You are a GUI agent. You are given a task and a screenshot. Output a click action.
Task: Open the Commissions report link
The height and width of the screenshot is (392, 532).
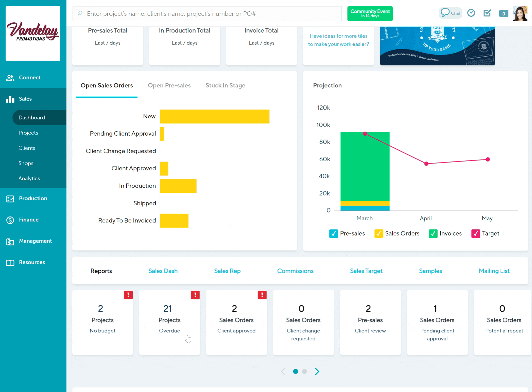[x=295, y=271]
